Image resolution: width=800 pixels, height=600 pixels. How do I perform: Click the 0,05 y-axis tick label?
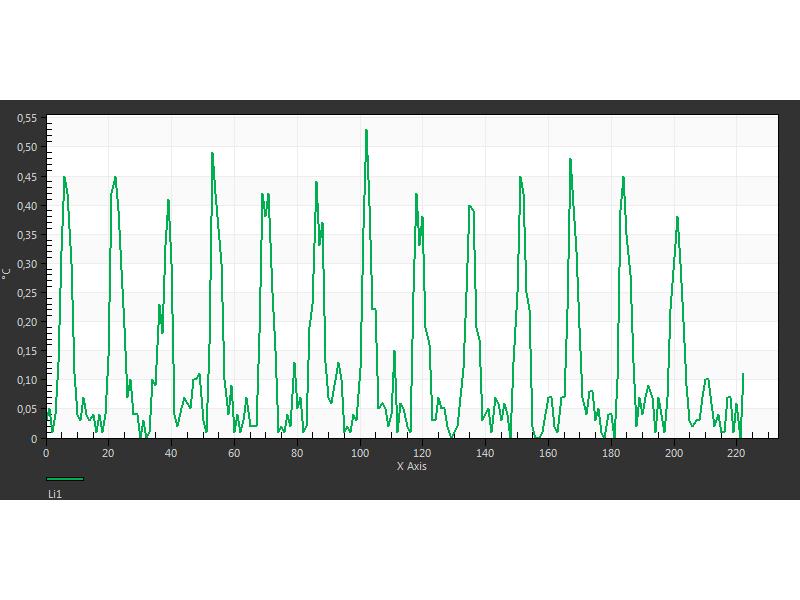(27, 410)
